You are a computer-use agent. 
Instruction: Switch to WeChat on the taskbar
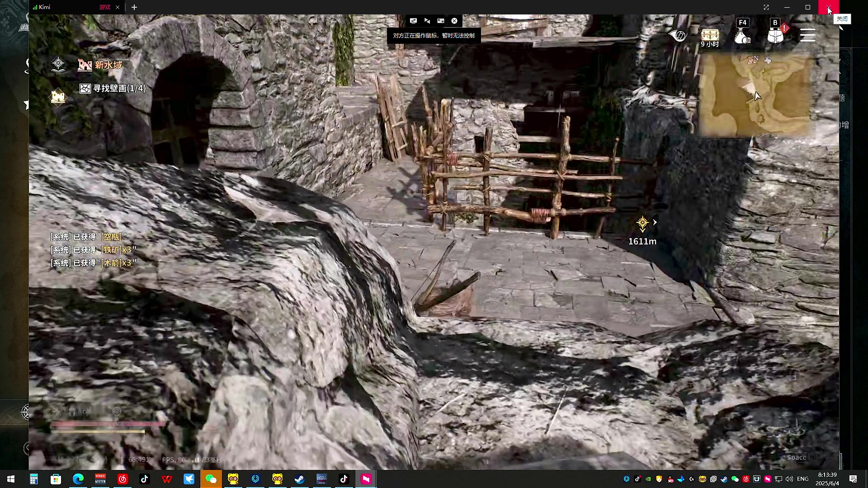(x=211, y=479)
